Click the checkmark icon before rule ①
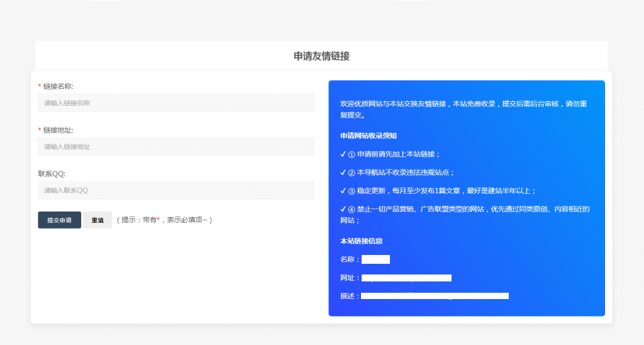Image resolution: width=644 pixels, height=345 pixels. coord(343,154)
